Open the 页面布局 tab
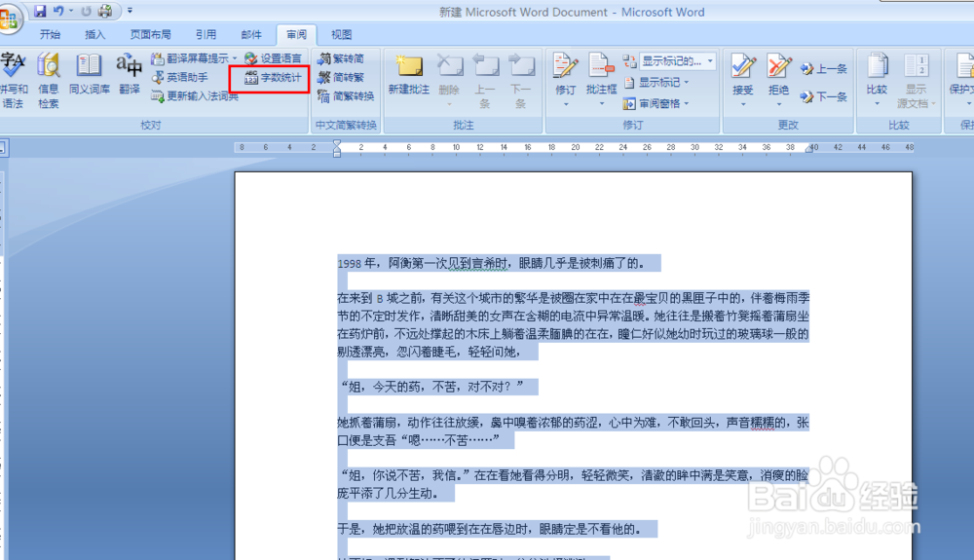Viewport: 974px width, 560px height. point(150,35)
